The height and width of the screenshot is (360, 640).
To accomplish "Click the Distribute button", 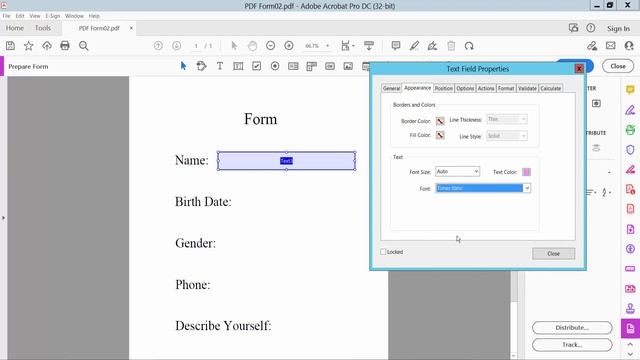I will (572, 327).
